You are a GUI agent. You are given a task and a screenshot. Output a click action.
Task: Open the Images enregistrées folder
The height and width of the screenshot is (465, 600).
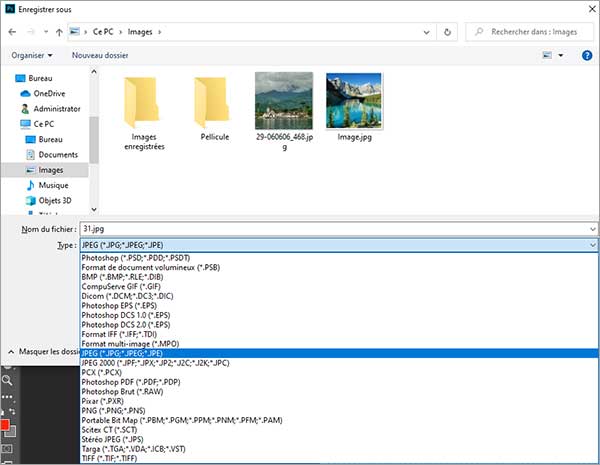(x=143, y=113)
